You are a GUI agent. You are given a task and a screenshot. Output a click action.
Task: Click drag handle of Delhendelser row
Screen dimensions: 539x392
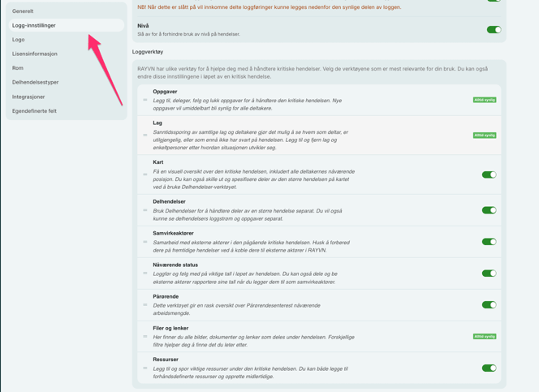point(145,210)
